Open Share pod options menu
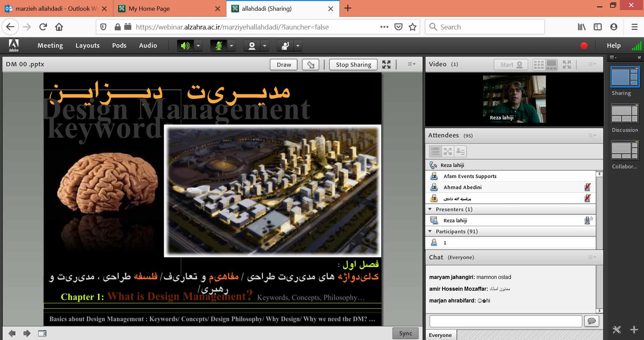The width and height of the screenshot is (644, 340). pos(411,64)
